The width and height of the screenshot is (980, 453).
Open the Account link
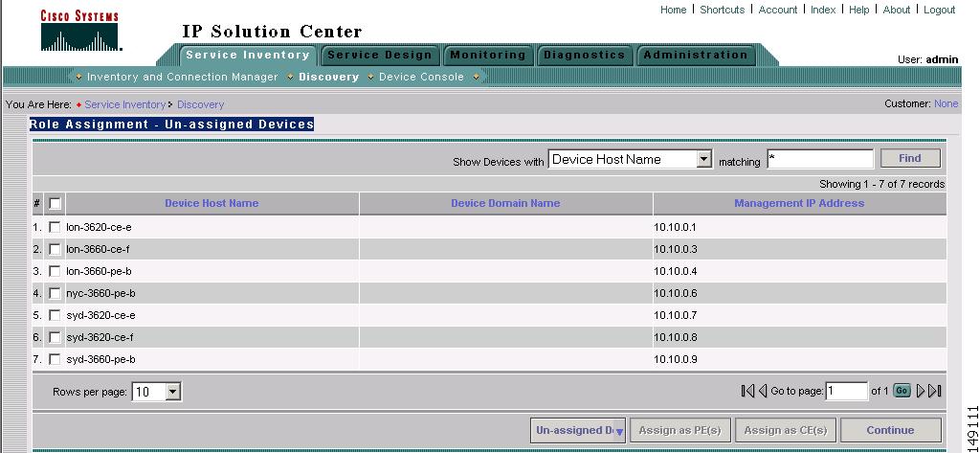click(x=777, y=10)
